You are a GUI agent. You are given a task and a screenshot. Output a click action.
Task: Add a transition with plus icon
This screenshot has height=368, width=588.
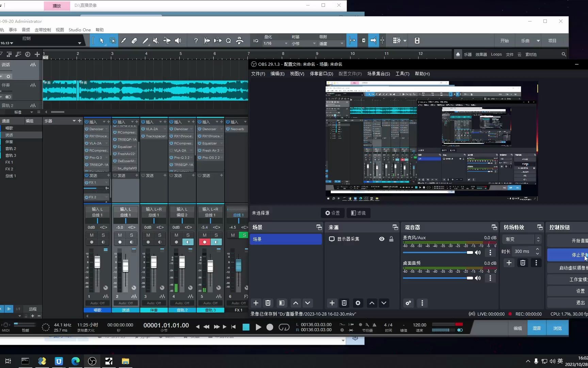point(509,263)
